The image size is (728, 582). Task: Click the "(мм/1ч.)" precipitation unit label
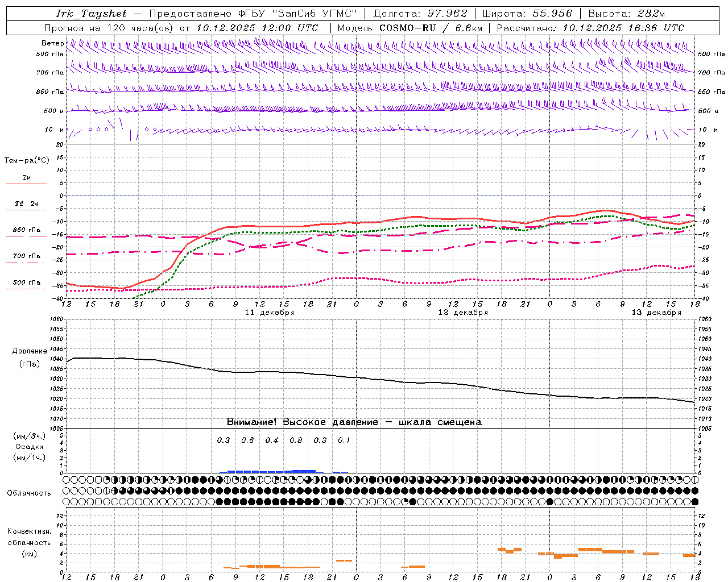[29, 458]
